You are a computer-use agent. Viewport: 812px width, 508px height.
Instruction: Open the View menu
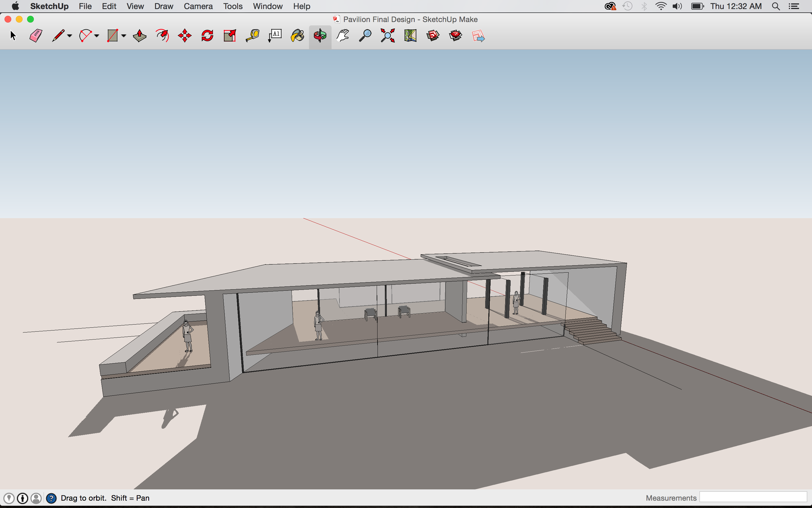click(135, 6)
